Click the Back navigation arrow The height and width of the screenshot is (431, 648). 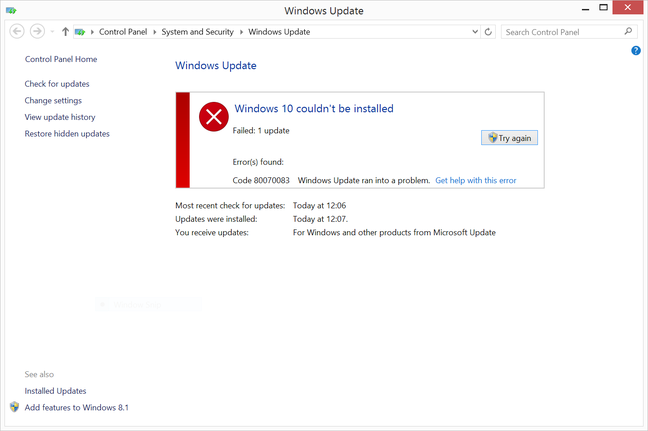tap(17, 31)
